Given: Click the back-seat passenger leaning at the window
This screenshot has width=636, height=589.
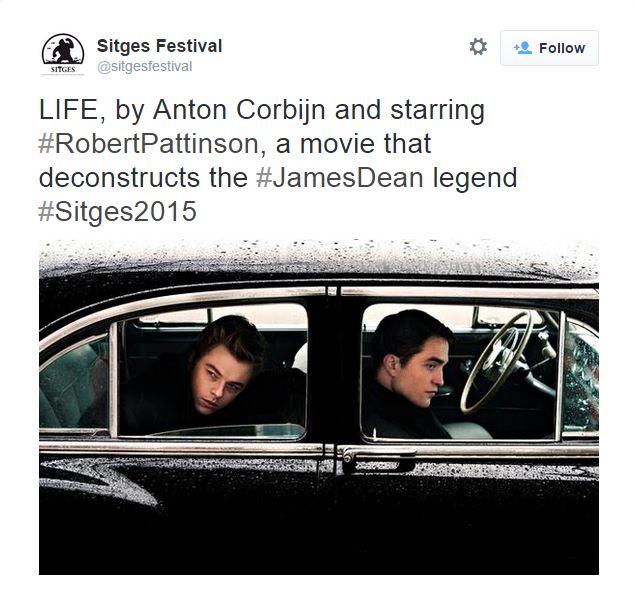Looking at the screenshot, I should point(213,375).
